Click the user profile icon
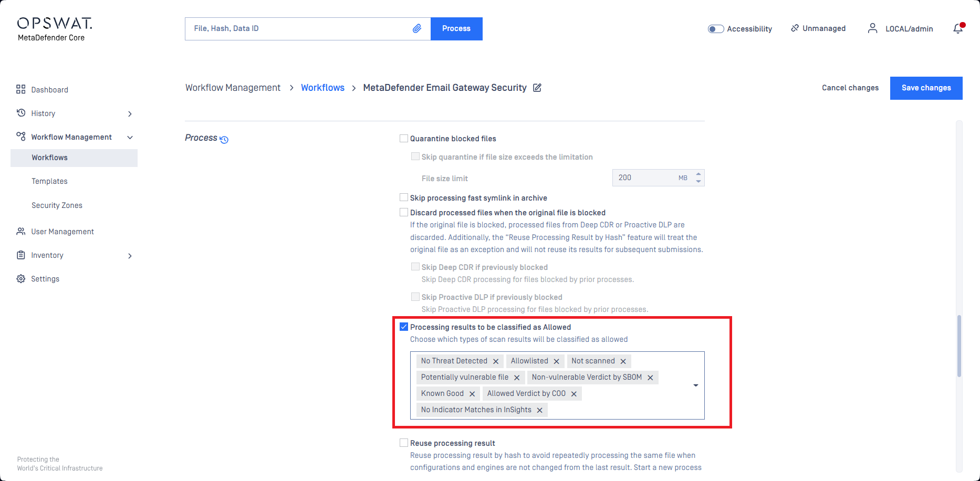The height and width of the screenshot is (481, 980). pyautogui.click(x=872, y=28)
